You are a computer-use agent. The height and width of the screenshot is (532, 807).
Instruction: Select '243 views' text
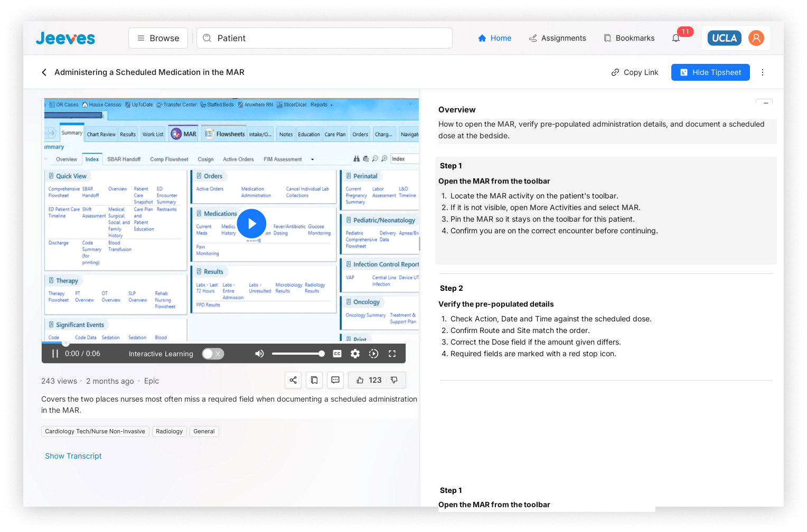(x=59, y=381)
